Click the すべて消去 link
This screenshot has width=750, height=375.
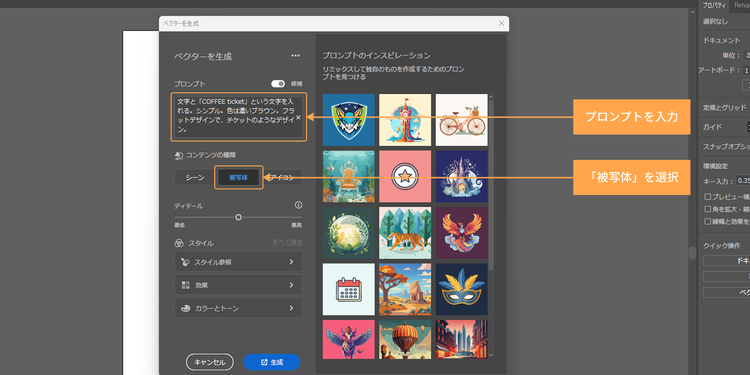coord(287,243)
